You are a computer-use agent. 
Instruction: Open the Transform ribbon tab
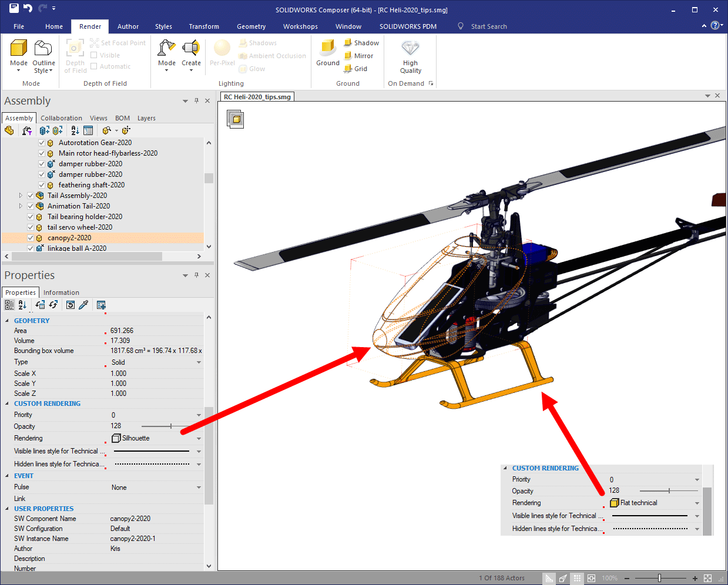[x=203, y=26]
